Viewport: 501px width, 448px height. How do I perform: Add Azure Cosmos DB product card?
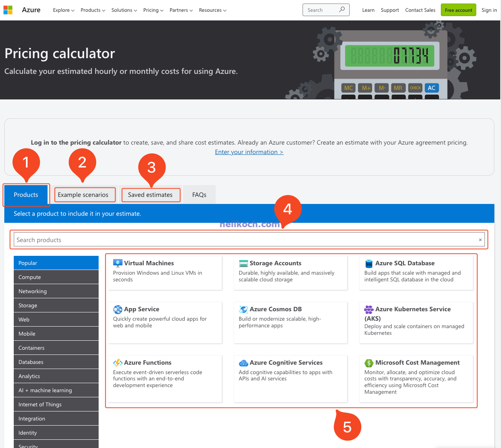(x=291, y=323)
